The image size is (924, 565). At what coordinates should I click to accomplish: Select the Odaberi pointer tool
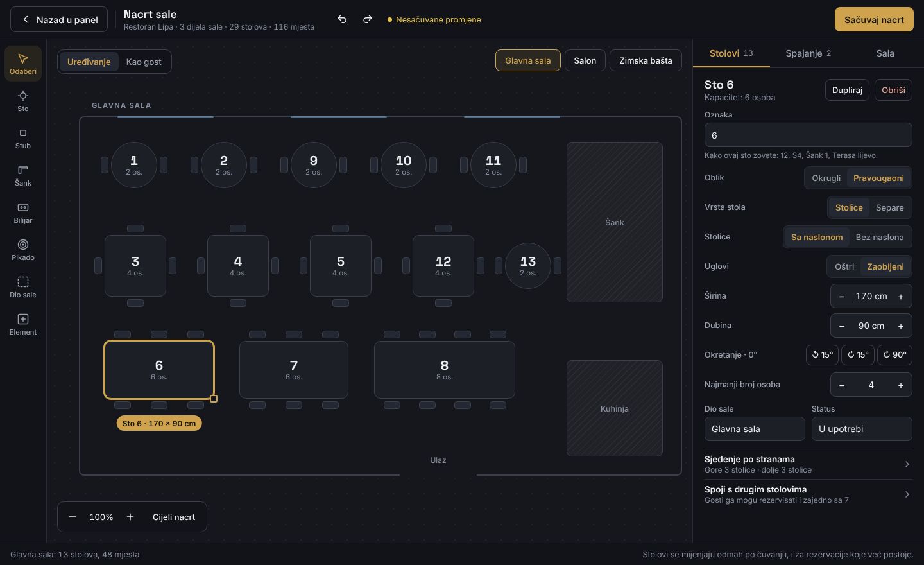(x=23, y=64)
